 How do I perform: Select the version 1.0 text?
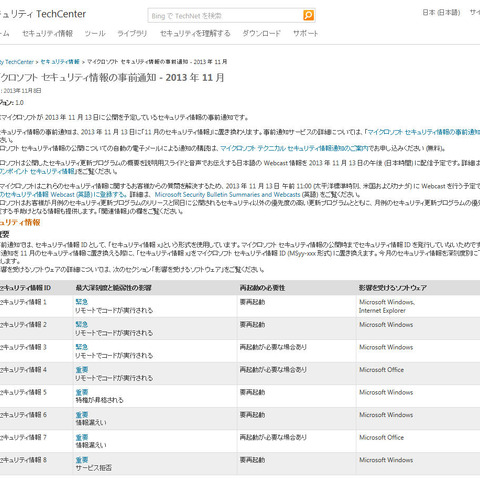pos(19,103)
